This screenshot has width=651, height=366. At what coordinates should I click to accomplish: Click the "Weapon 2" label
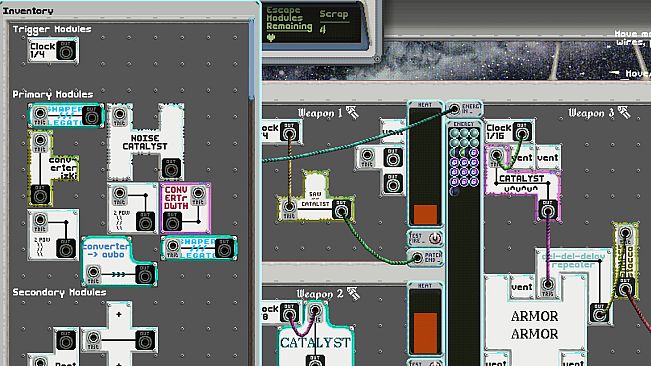pyautogui.click(x=320, y=294)
